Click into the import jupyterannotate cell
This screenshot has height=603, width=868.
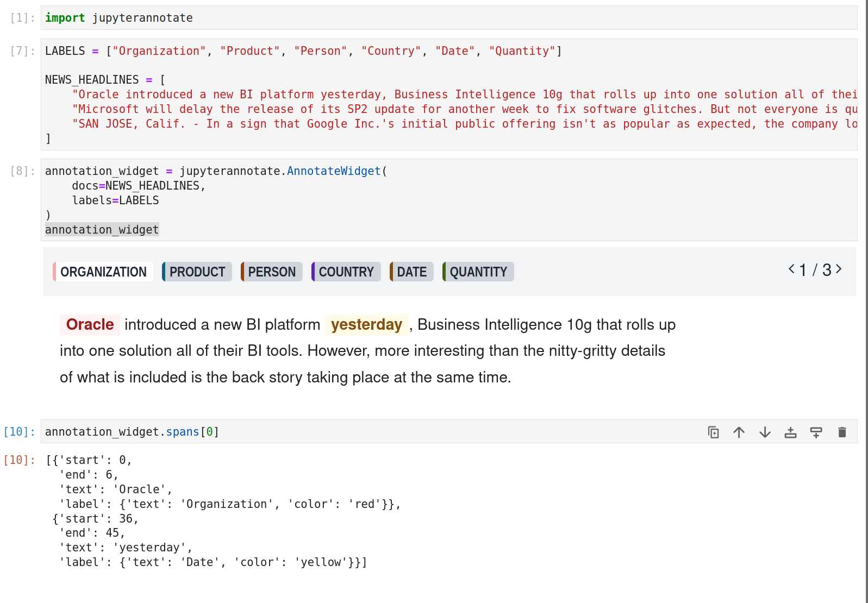(449, 18)
